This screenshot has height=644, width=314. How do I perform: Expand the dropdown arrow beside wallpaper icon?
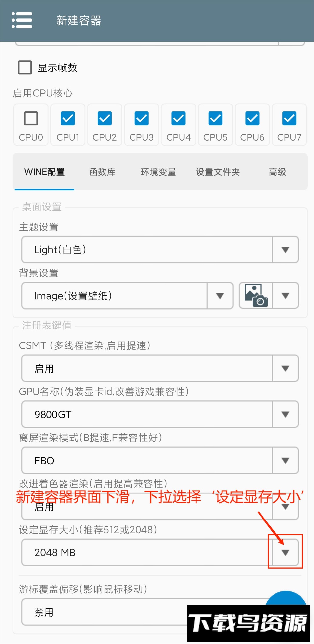(285, 296)
